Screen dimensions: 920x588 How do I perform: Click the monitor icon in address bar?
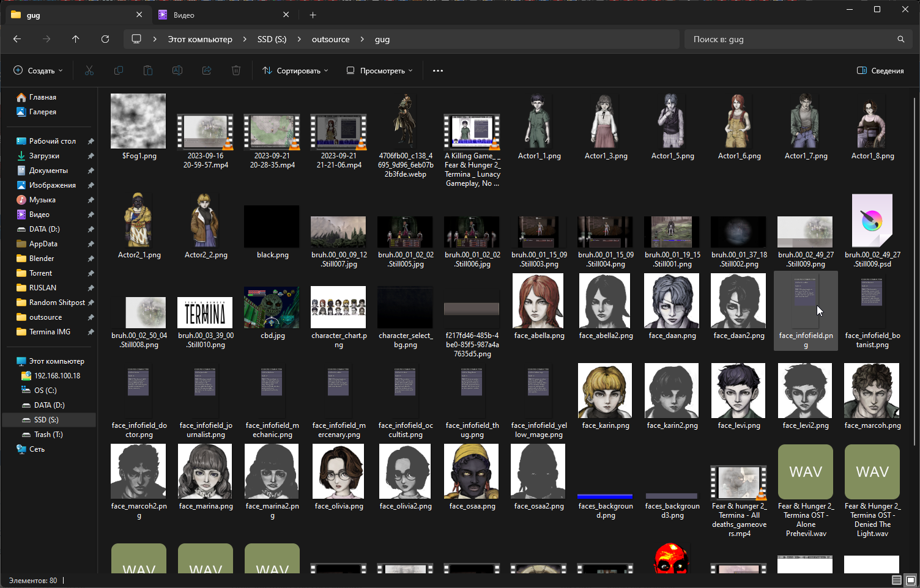click(136, 39)
